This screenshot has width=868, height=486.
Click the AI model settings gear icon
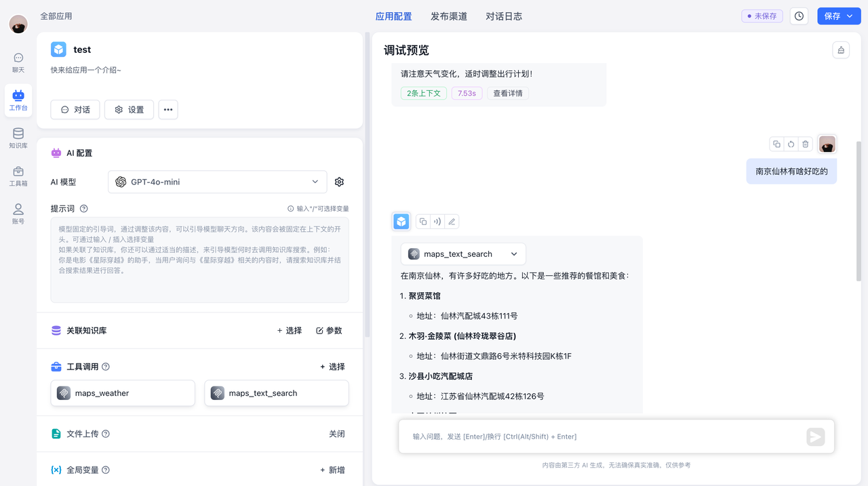[340, 182]
